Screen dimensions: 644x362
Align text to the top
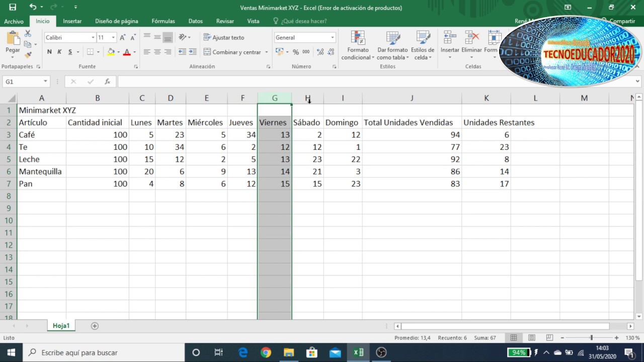(147, 37)
